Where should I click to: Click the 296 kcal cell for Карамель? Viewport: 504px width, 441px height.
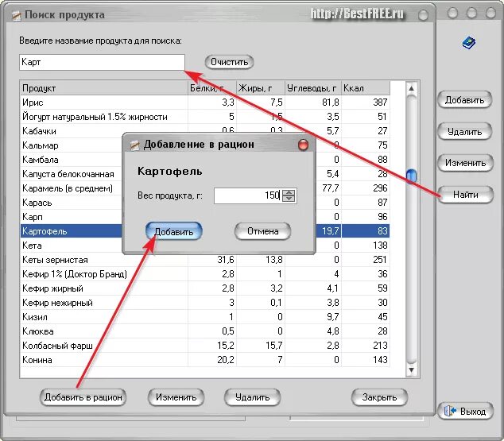click(366, 188)
